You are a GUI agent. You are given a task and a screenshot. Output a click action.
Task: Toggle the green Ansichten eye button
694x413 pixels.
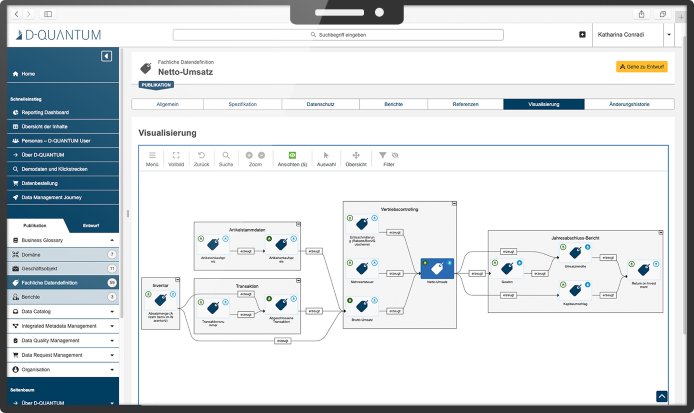pyautogui.click(x=292, y=156)
